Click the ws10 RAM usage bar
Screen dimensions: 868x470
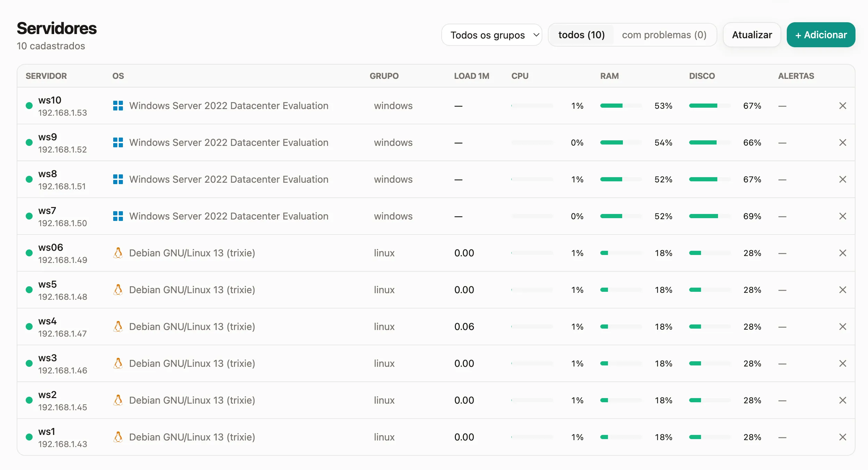tap(621, 106)
